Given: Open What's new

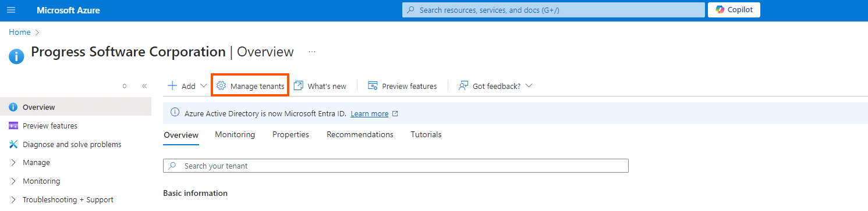Looking at the screenshot, I should pos(320,86).
